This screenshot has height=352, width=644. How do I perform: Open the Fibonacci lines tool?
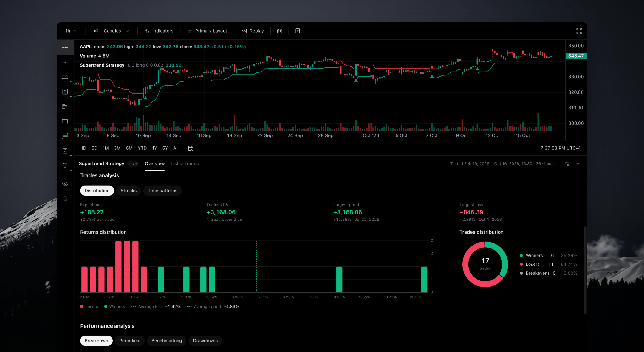65,136
